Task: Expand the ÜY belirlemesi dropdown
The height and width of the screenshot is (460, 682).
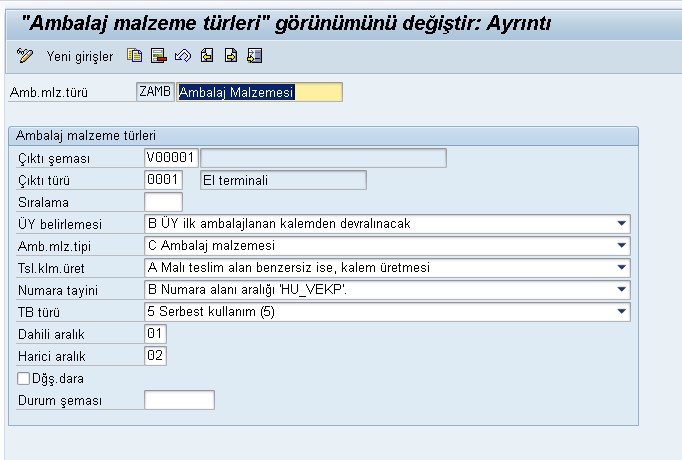Action: point(622,224)
